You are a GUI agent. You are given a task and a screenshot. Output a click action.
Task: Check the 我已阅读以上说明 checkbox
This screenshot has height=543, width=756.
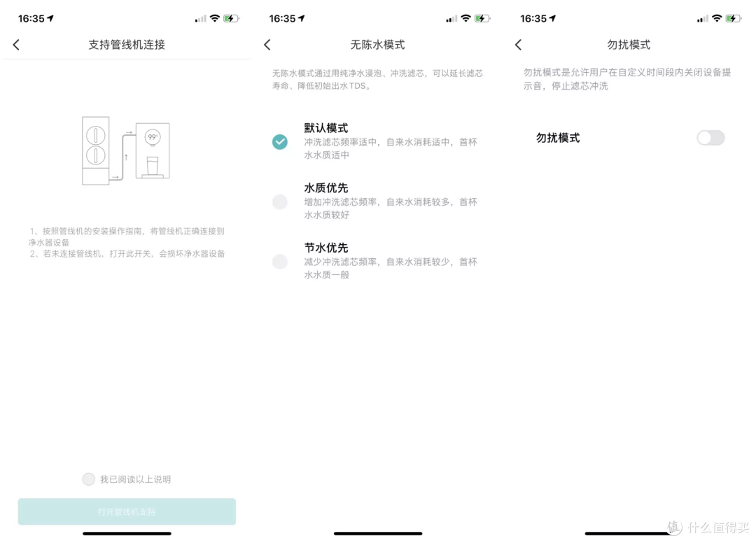click(x=89, y=479)
